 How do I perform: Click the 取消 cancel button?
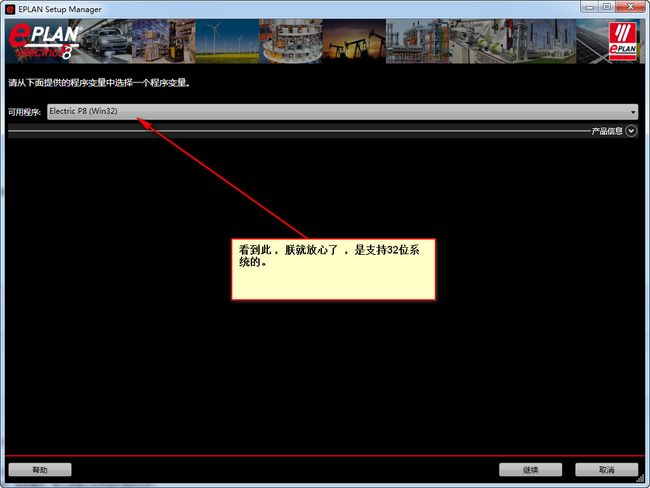point(606,470)
